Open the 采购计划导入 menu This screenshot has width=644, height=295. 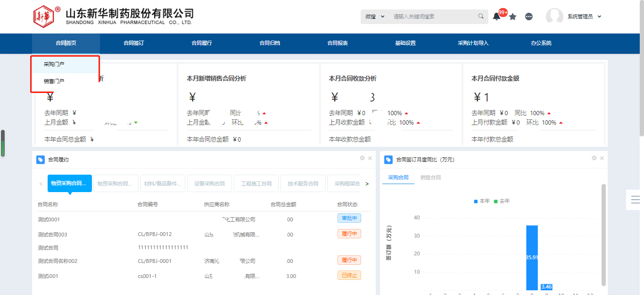pyautogui.click(x=473, y=43)
